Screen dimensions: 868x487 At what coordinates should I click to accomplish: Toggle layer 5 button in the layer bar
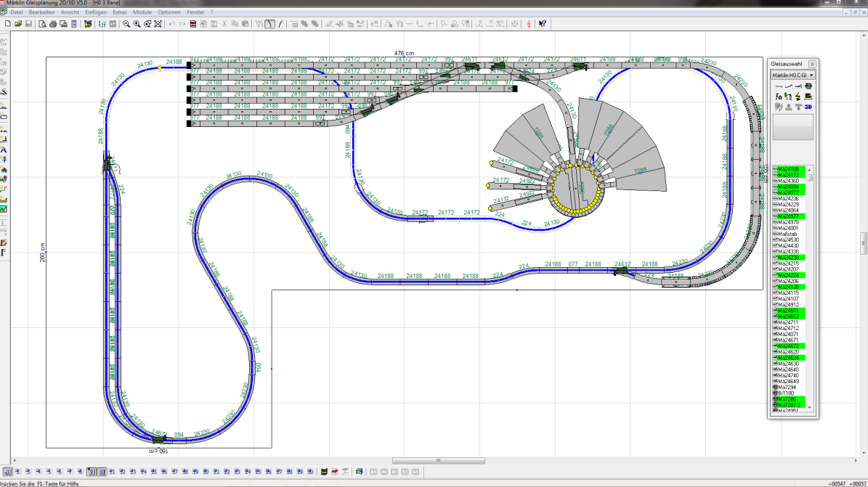49,472
